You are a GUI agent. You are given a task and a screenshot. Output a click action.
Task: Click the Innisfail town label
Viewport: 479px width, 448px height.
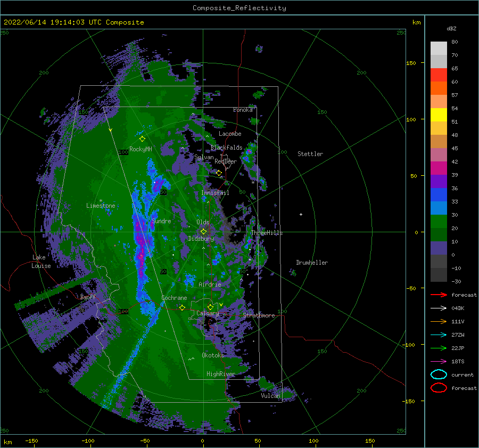[215, 193]
